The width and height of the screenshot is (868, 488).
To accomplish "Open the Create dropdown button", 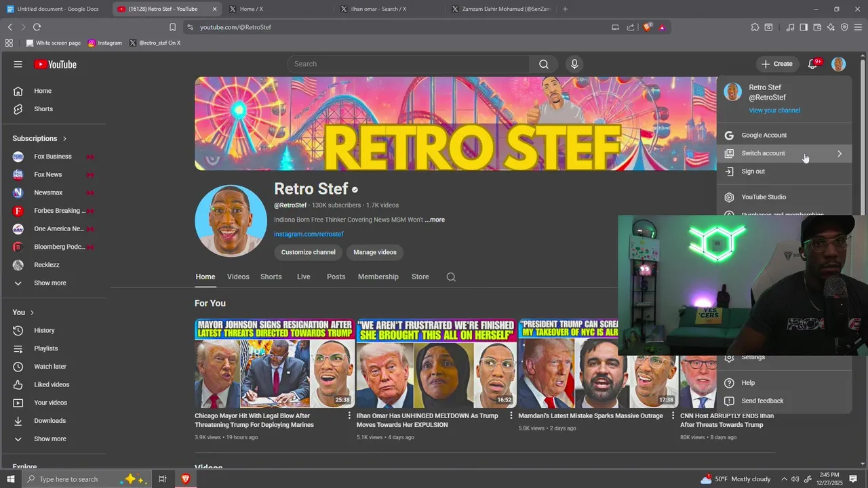I will point(777,64).
